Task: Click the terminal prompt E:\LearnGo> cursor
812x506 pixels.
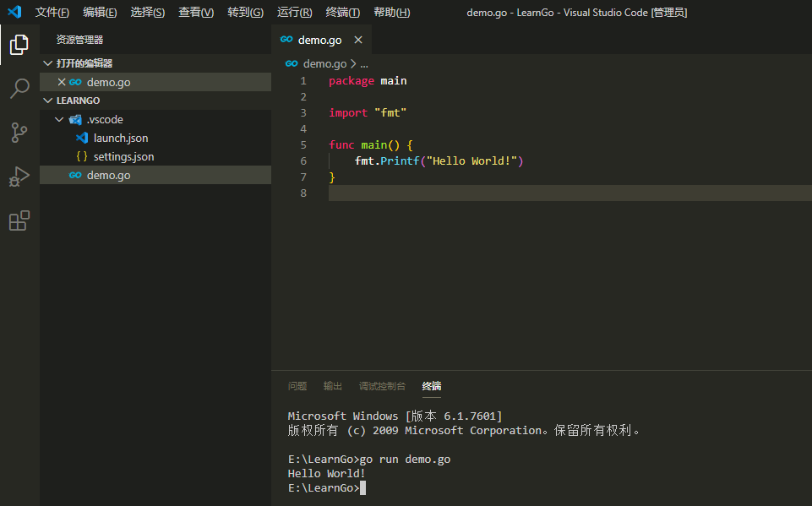Action: [363, 488]
